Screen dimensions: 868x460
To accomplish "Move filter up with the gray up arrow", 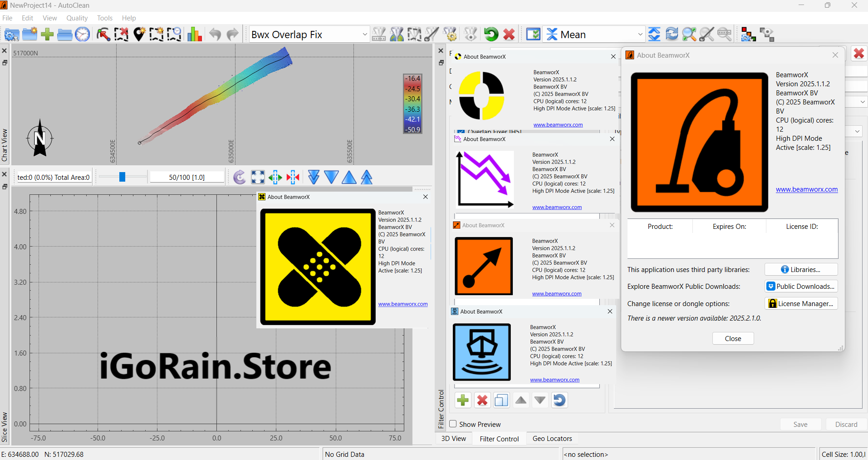I will click(521, 400).
